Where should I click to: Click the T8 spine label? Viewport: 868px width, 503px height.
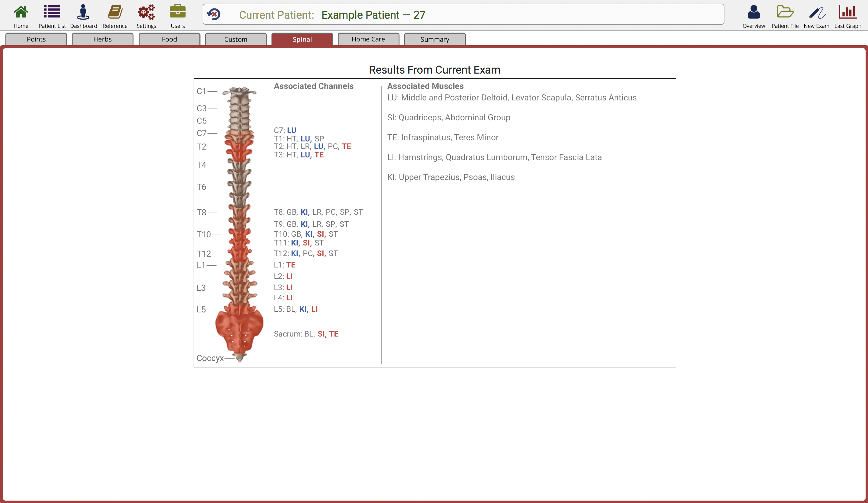201,213
